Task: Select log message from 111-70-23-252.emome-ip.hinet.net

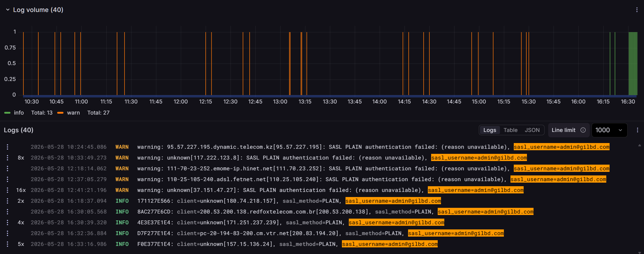Action: coord(373,169)
